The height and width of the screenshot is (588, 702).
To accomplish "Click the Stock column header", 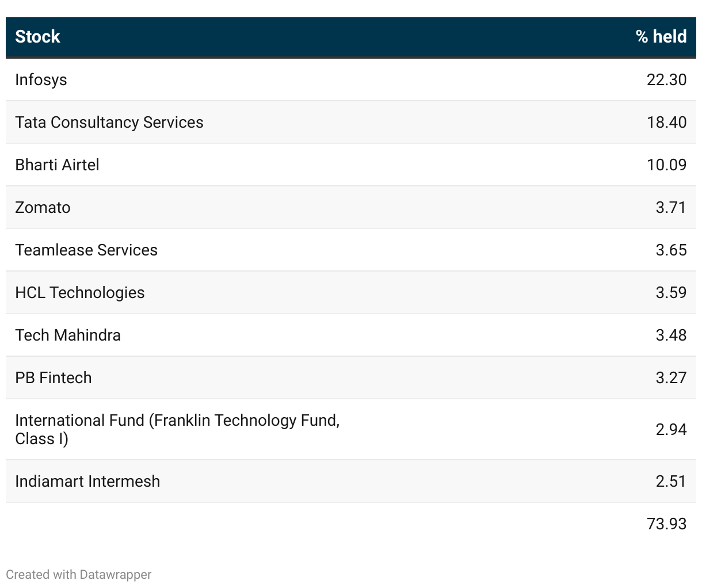I will (x=37, y=37).
